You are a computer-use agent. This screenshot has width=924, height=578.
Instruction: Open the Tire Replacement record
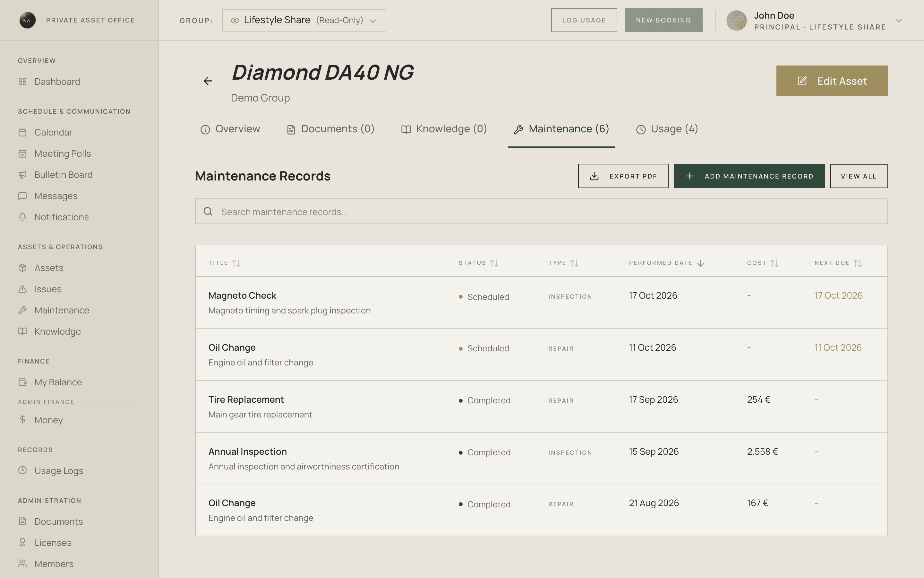[542, 406]
